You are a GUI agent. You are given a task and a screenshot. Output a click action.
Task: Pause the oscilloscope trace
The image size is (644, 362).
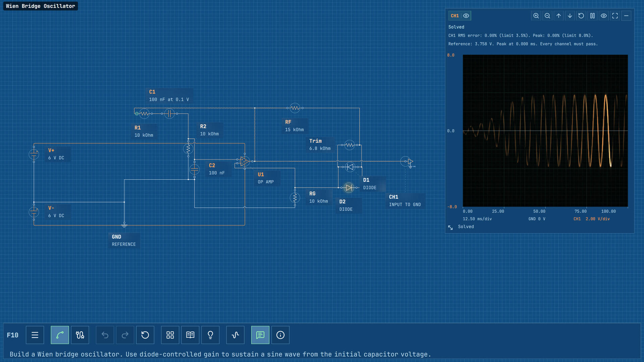[x=592, y=16]
